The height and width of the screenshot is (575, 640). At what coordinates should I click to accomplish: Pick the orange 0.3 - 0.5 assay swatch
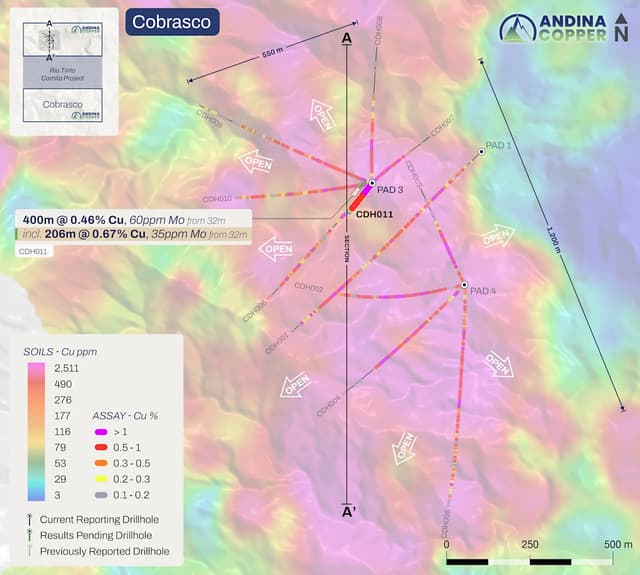click(x=101, y=463)
